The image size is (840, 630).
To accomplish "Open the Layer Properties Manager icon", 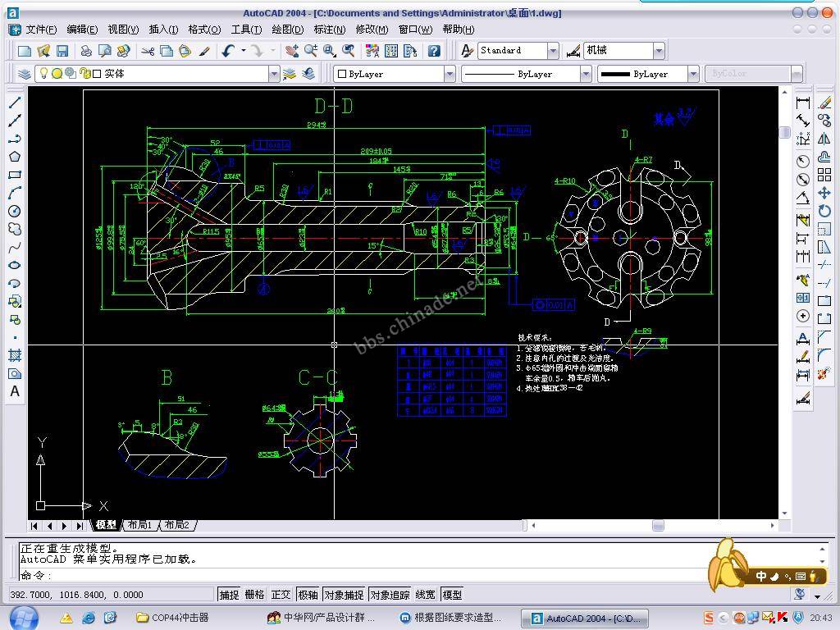I will pyautogui.click(x=24, y=74).
